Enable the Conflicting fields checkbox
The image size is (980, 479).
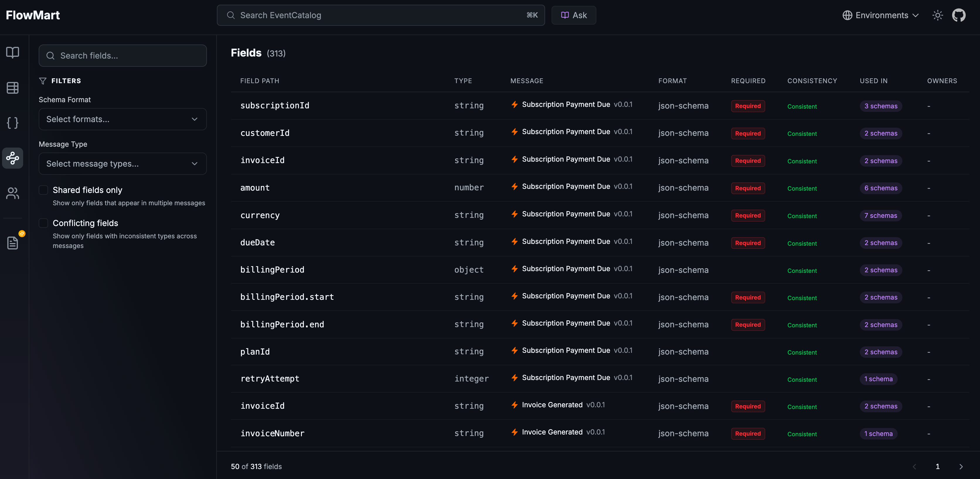point(43,223)
